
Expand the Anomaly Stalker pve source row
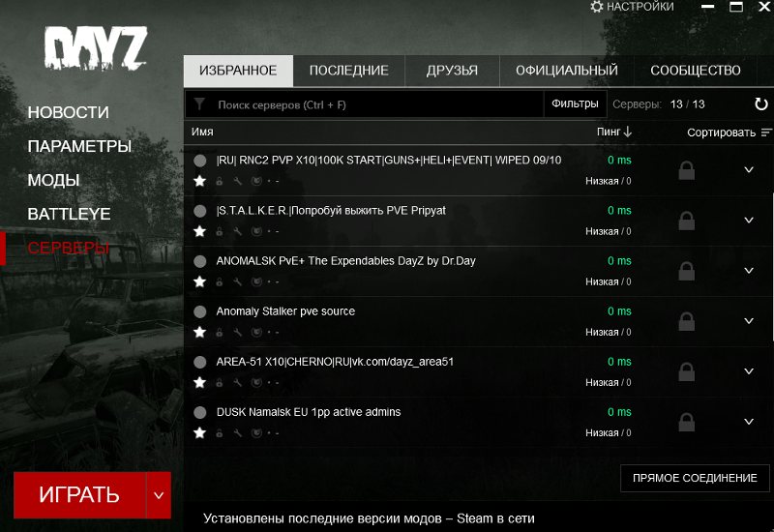[x=748, y=321]
